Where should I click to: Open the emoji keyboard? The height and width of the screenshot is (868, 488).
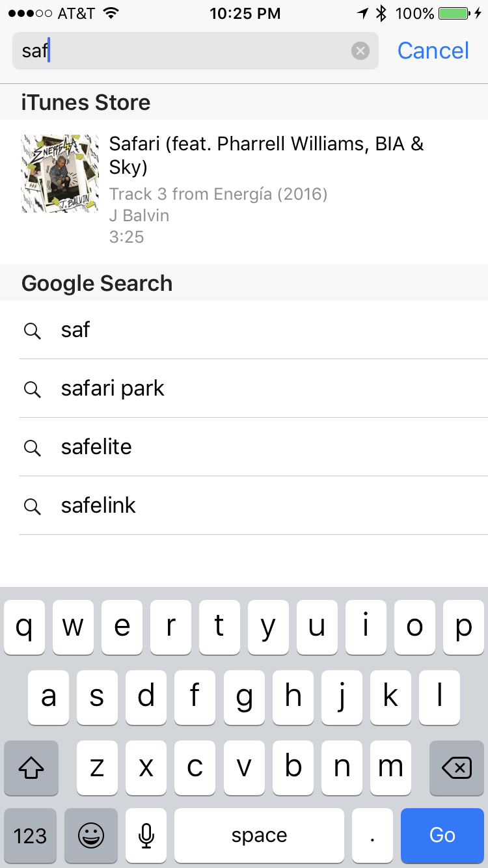coord(91,836)
